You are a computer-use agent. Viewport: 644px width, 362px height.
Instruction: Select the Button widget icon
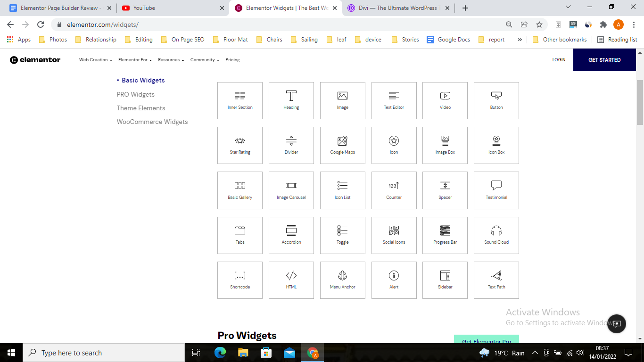point(496,96)
